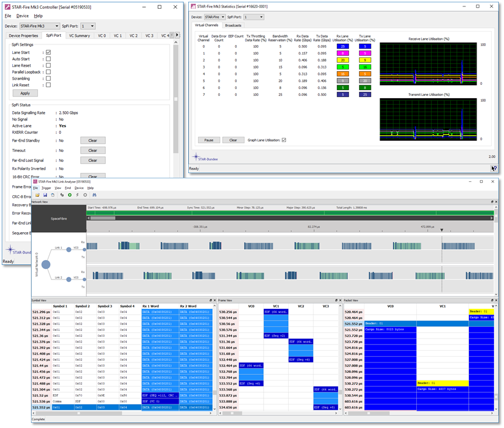
Task: Click the Controller window vertical scrollbar
Action: (176, 99)
